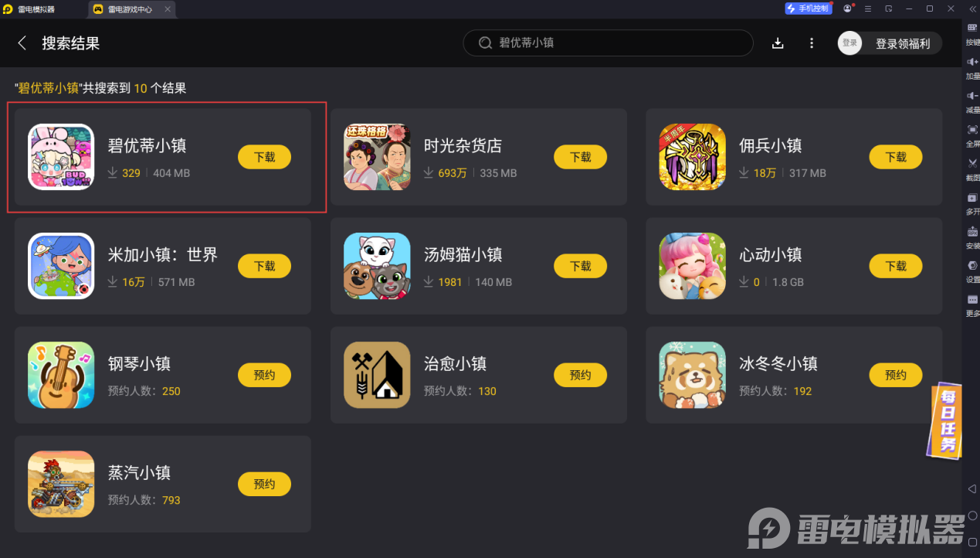Click the 全屏 fullscreen sidebar icon
The width and height of the screenshot is (980, 558).
(x=972, y=135)
